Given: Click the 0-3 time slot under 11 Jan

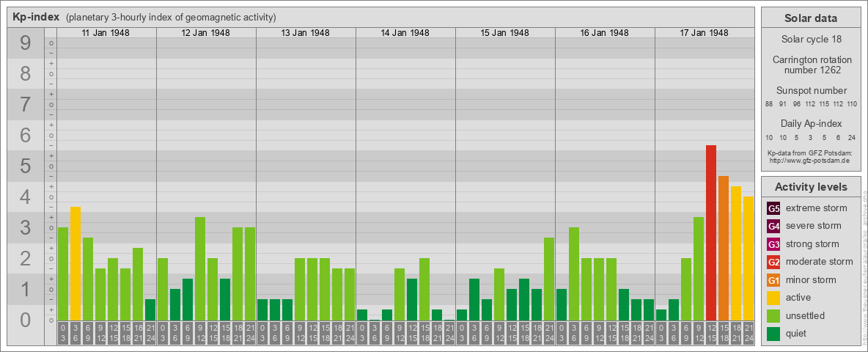Looking at the screenshot, I should pos(63,333).
